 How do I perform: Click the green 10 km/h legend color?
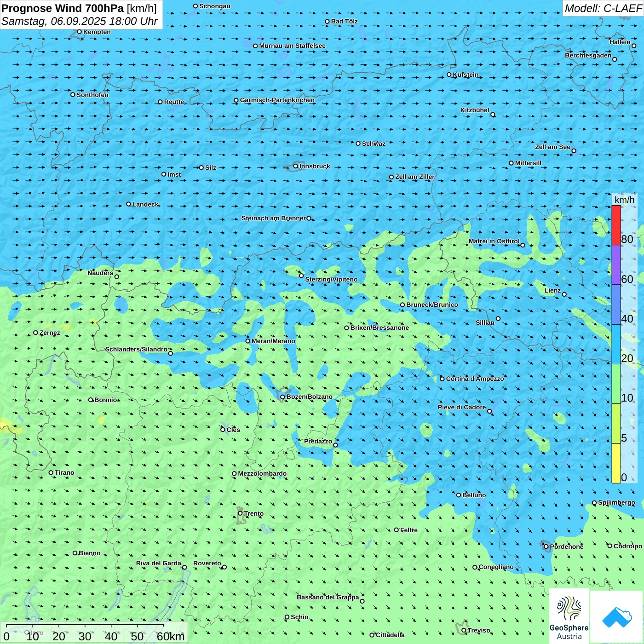[x=616, y=384]
